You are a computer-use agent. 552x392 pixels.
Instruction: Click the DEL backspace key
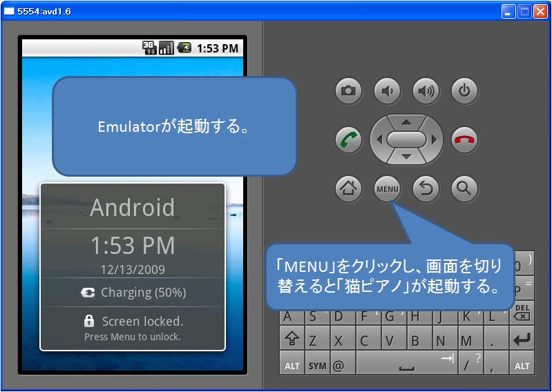(522, 312)
